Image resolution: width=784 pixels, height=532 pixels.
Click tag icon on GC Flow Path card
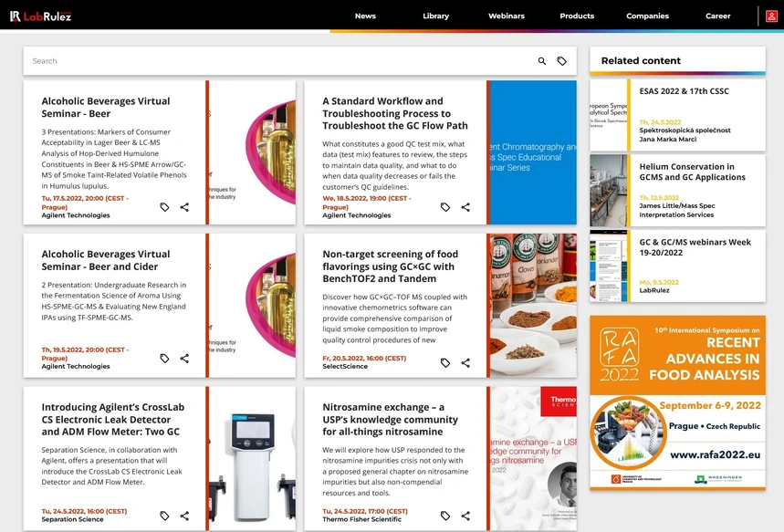coord(445,207)
